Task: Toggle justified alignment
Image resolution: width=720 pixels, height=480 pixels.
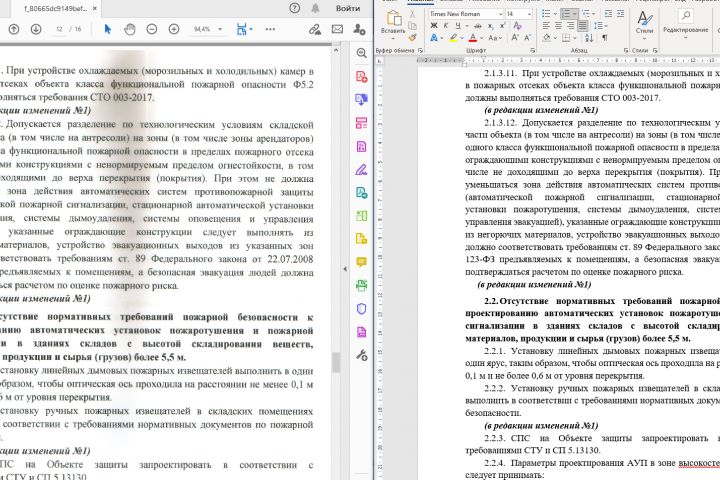Action: (x=582, y=26)
